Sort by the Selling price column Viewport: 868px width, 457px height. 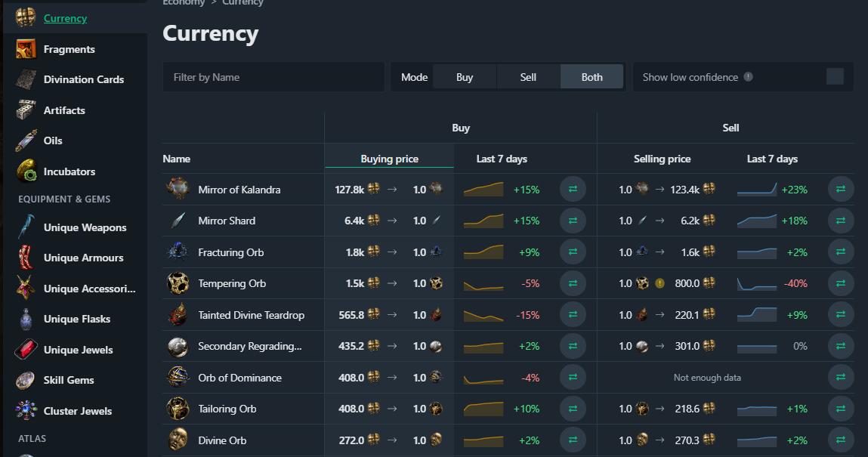coord(662,159)
